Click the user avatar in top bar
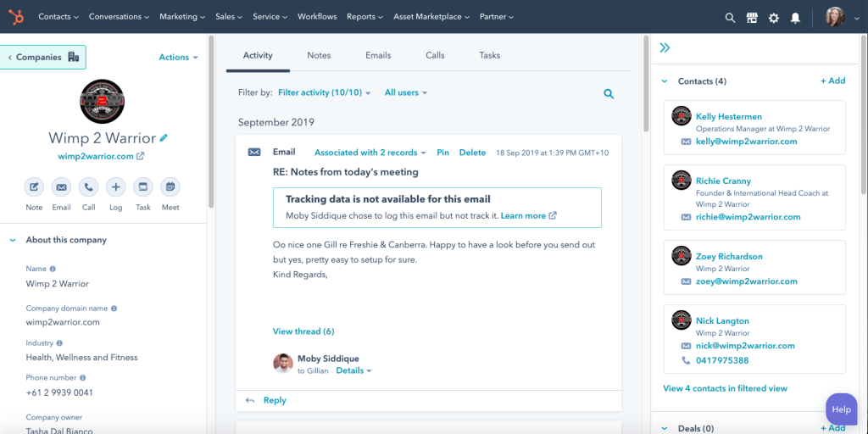 coord(835,17)
